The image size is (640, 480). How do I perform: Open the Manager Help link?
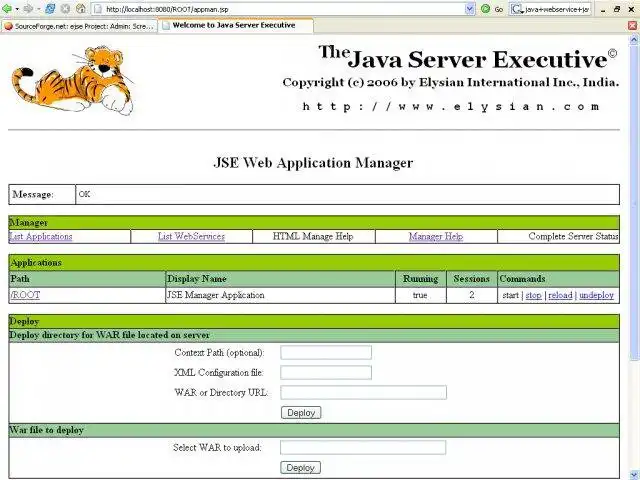436,236
